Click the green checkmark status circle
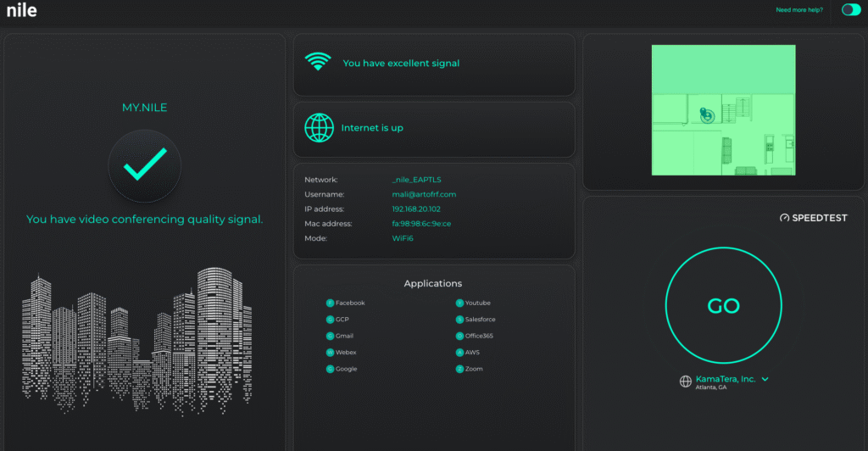This screenshot has width=868, height=451. click(x=144, y=165)
